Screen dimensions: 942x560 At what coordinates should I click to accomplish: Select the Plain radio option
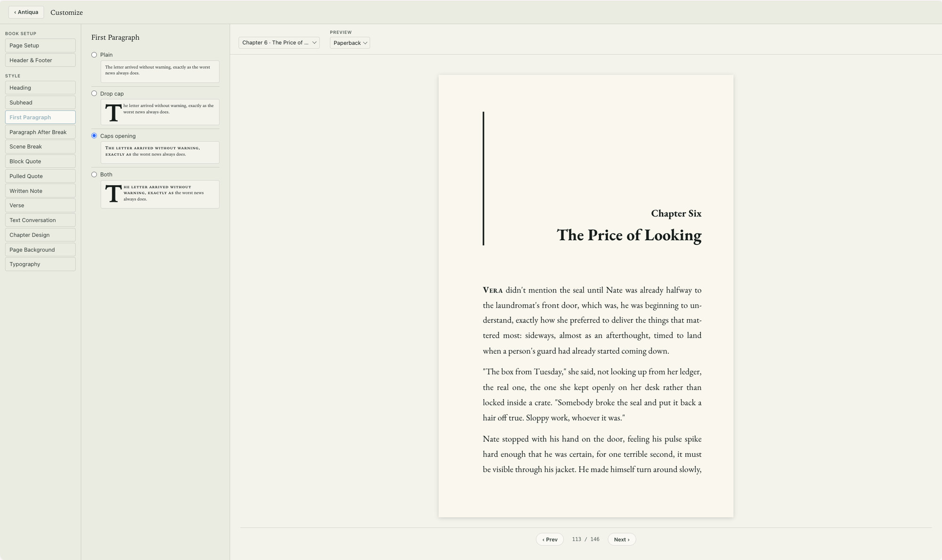tap(94, 55)
